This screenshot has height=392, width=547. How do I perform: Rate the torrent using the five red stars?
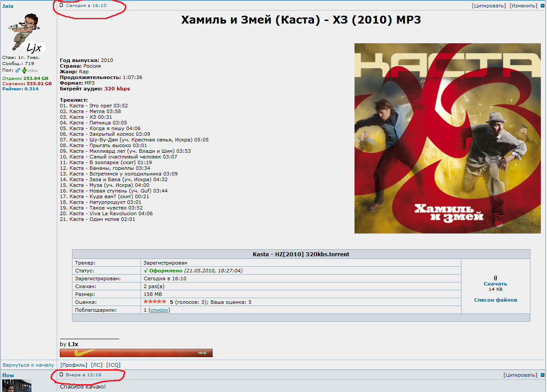point(155,302)
